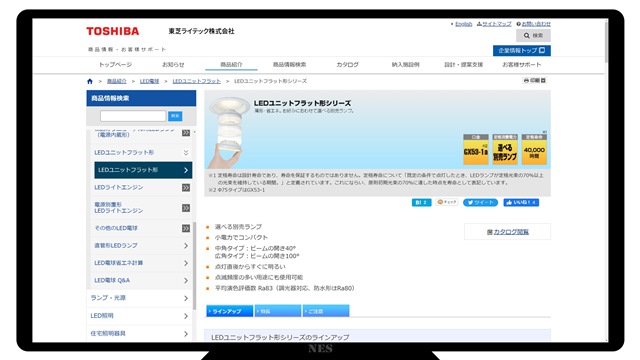Open 商品情報検索 in the top navigation
The height and width of the screenshot is (360, 640).
[x=289, y=64]
